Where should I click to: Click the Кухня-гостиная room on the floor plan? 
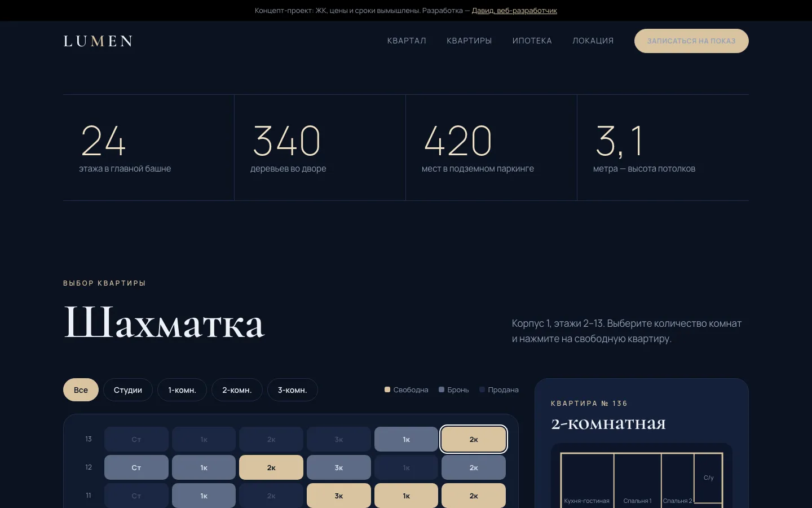587,480
